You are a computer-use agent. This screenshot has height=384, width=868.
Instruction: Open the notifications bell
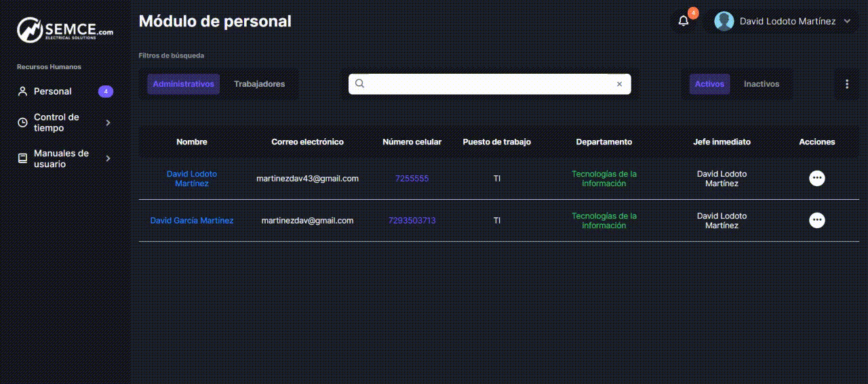coord(684,21)
